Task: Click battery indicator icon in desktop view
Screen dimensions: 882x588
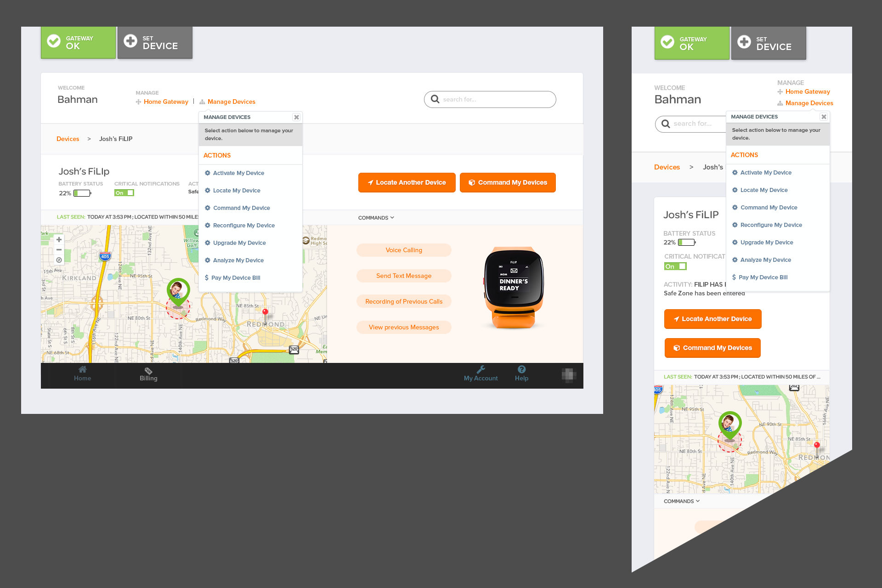Action: [82, 193]
